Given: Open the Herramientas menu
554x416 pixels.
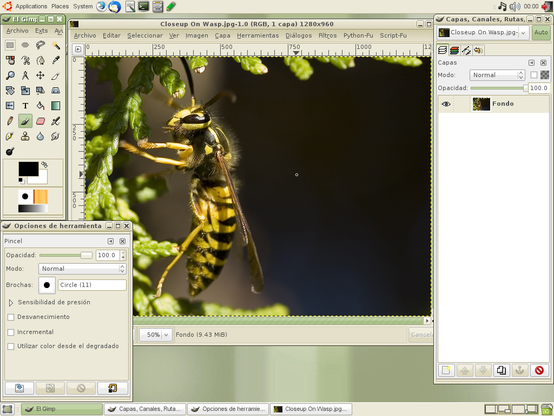Looking at the screenshot, I should pyautogui.click(x=258, y=35).
